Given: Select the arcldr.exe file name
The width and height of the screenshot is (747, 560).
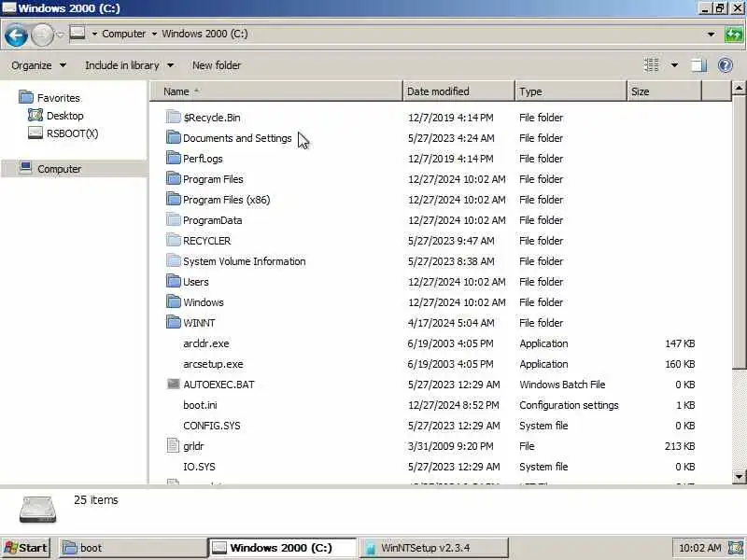Looking at the screenshot, I should coord(205,343).
